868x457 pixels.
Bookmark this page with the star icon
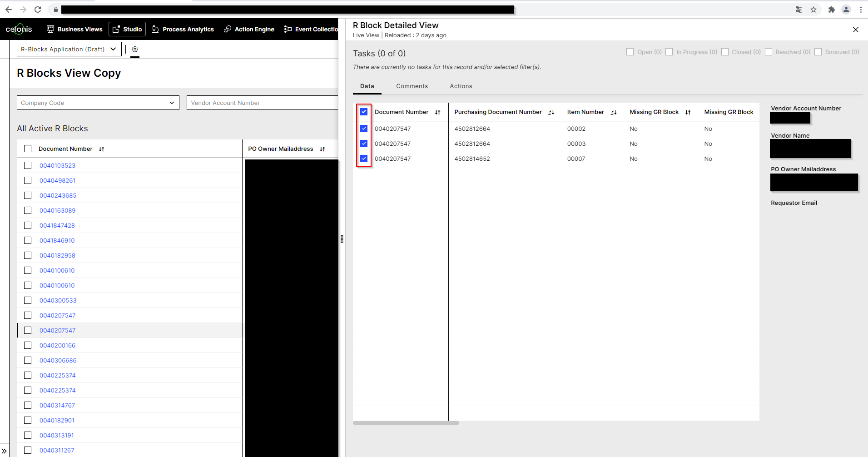tap(813, 10)
